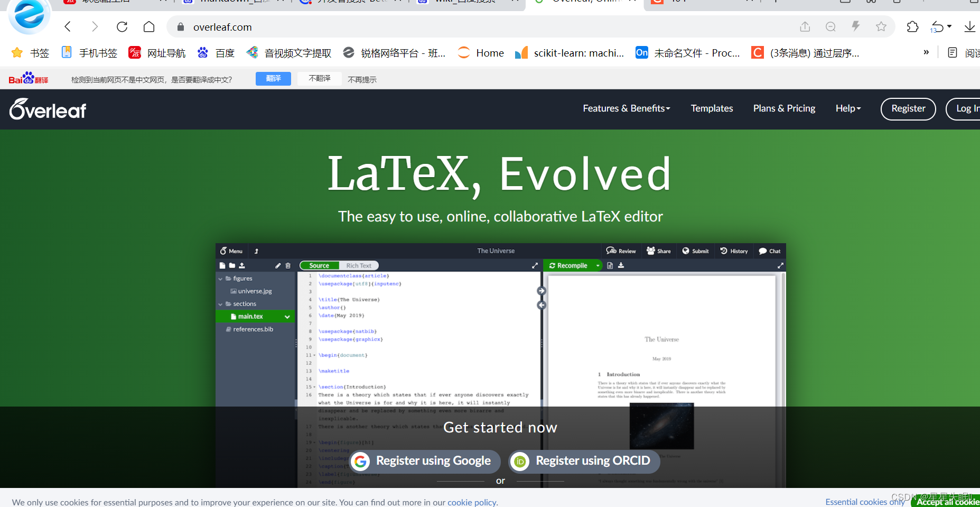Open the 锐格网络平台 bookmark
The image size is (980, 507).
[x=394, y=53]
